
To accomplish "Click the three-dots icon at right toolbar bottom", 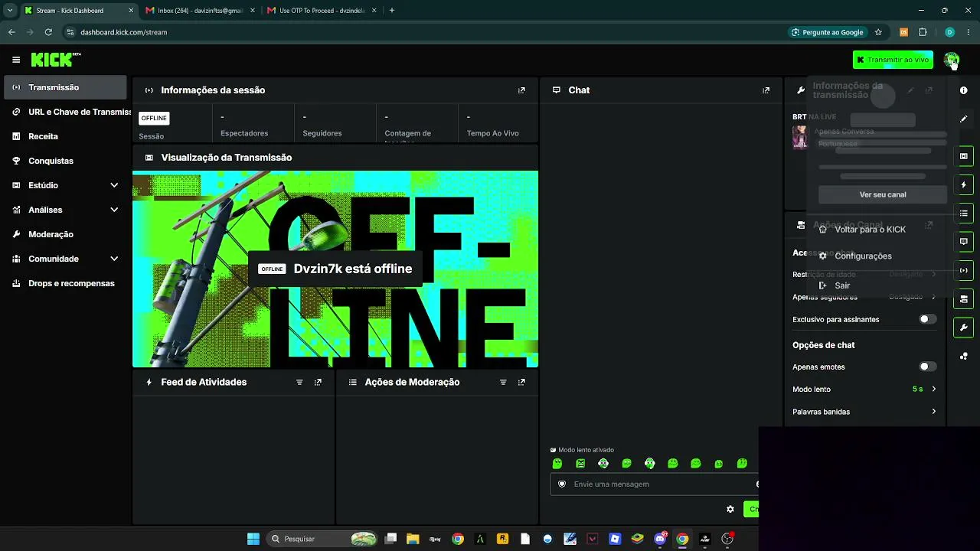I will tap(963, 356).
